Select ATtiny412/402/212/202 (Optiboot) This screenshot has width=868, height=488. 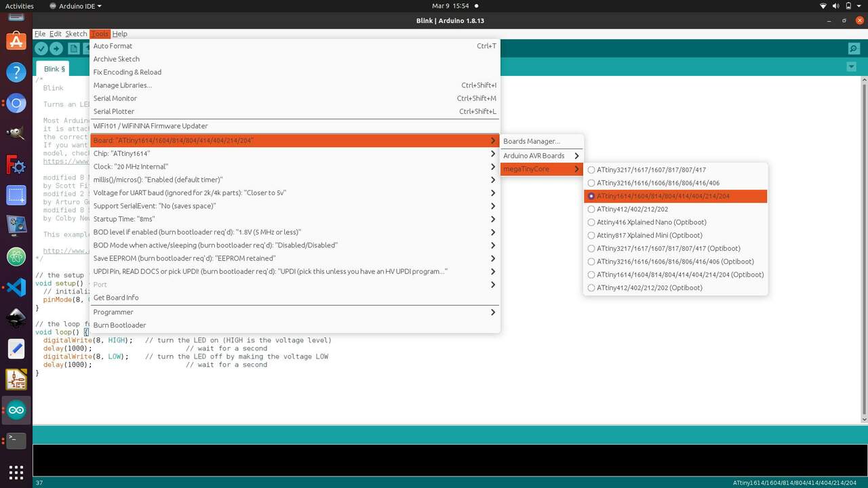(675, 288)
